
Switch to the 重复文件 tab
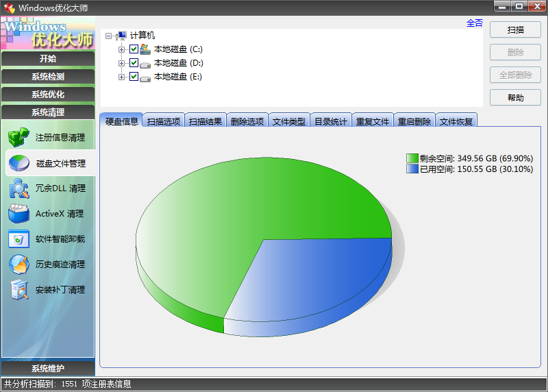point(373,121)
